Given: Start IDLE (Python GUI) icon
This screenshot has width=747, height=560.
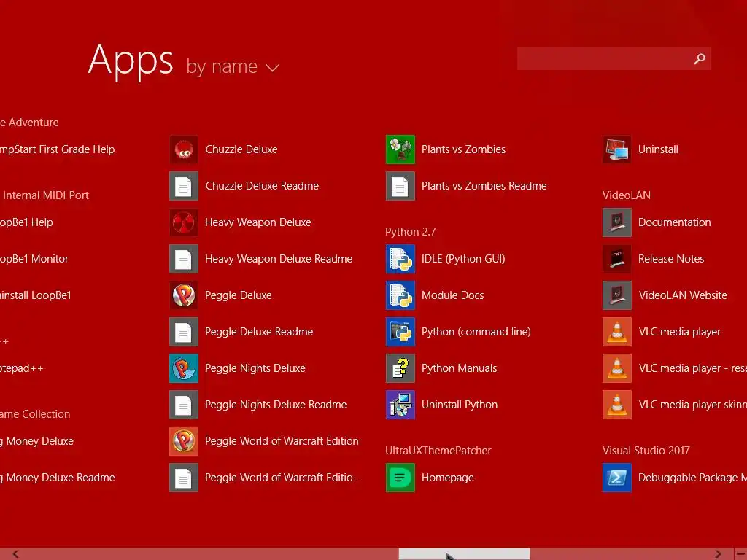Looking at the screenshot, I should 400,259.
